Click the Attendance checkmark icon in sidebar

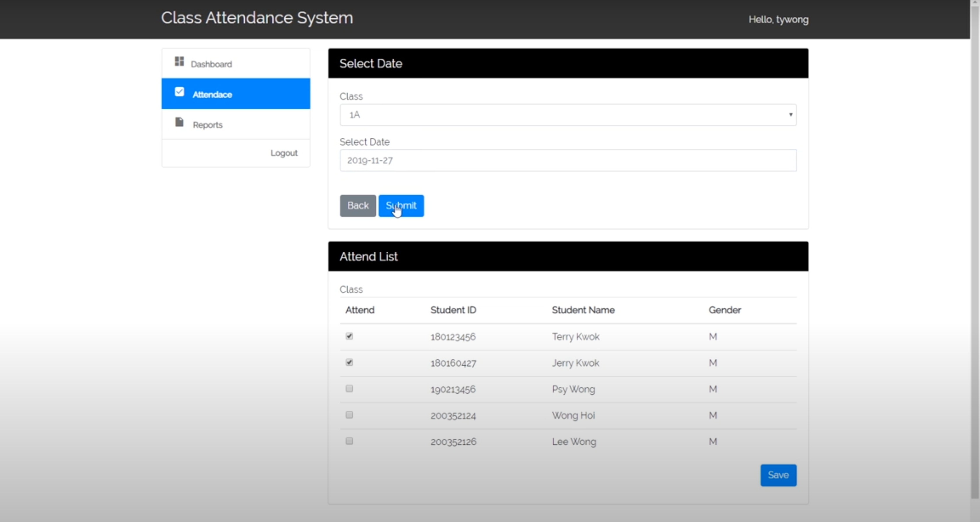[x=179, y=92]
